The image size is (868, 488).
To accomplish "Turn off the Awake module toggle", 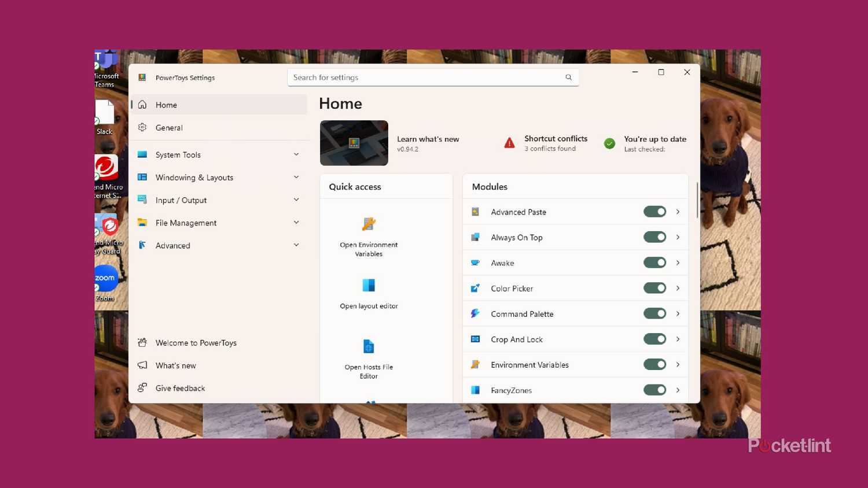I will coord(654,263).
